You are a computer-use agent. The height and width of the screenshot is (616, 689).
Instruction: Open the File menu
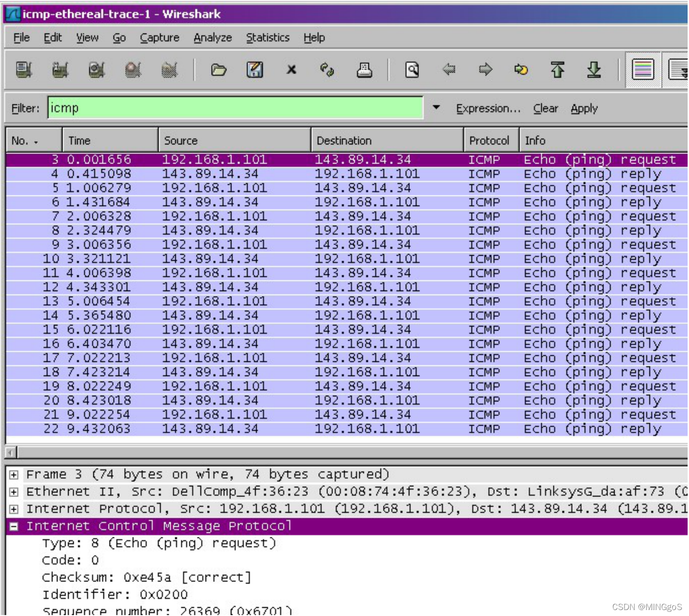pyautogui.click(x=22, y=38)
